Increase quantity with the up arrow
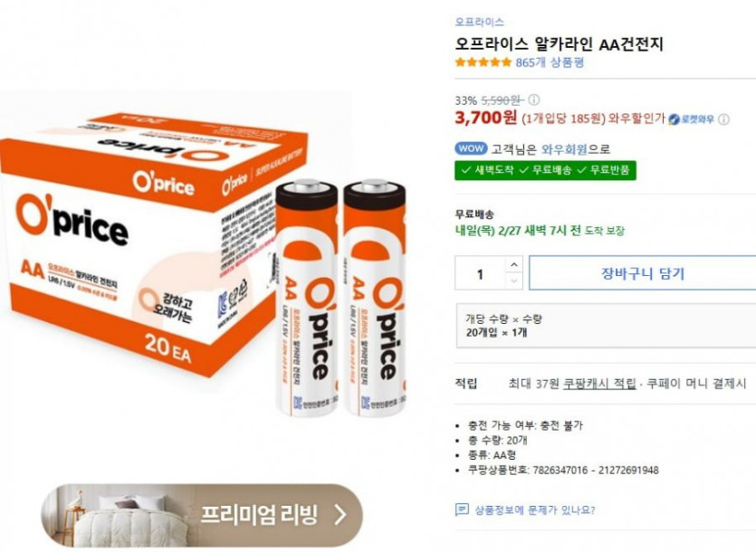Viewport: 756px width, 552px height. pyautogui.click(x=514, y=264)
